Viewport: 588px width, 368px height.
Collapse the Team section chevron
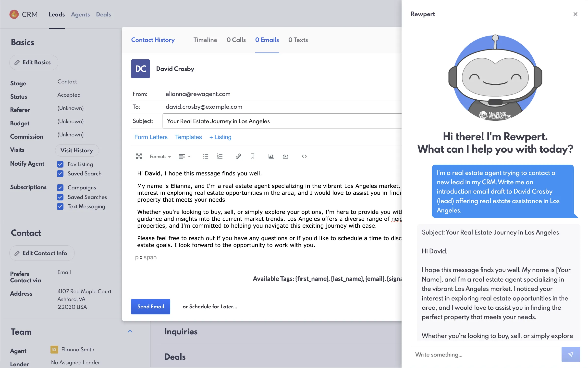pos(130,331)
